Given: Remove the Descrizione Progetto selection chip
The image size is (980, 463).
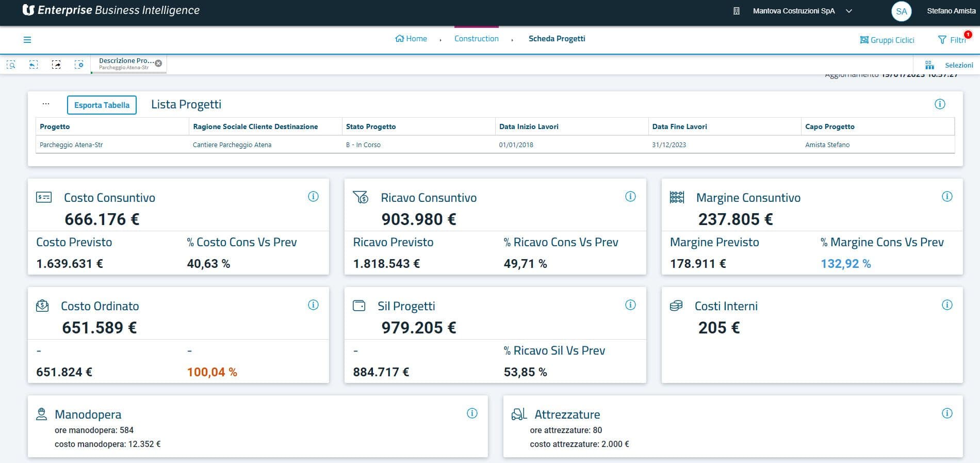Looking at the screenshot, I should coord(158,63).
